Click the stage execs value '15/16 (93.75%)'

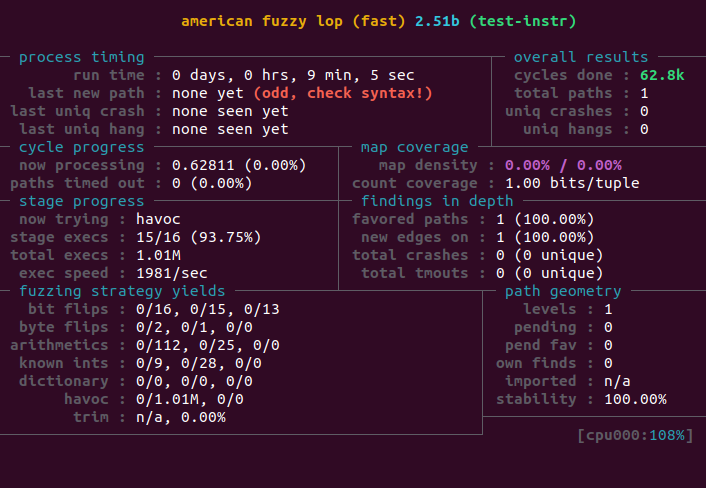199,237
